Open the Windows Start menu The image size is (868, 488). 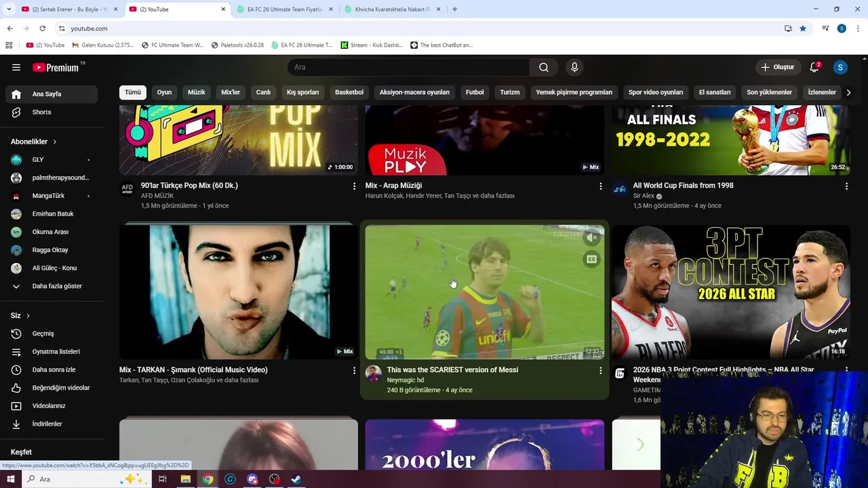pos(10,479)
